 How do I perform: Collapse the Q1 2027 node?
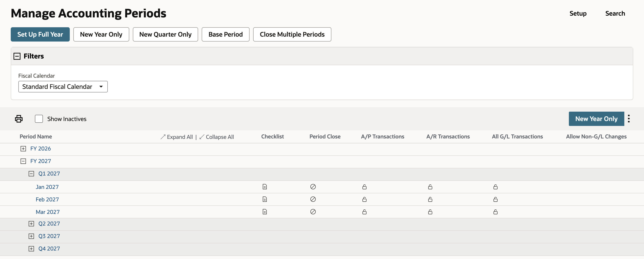point(31,174)
